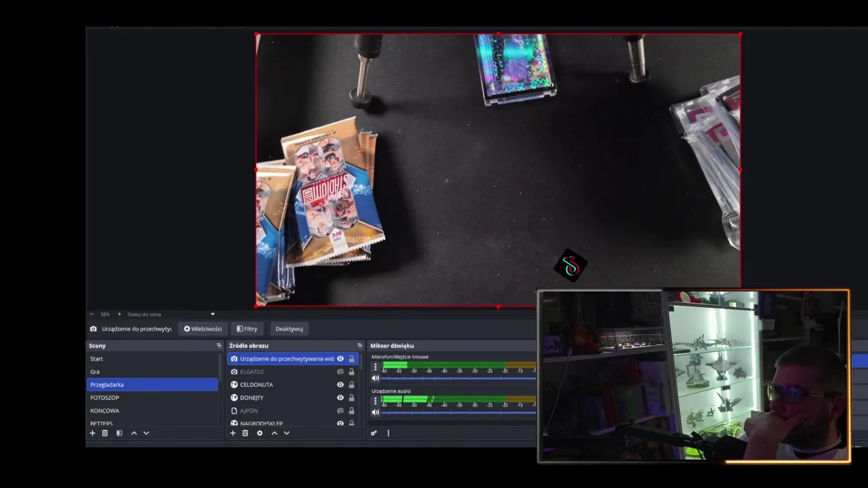868x488 pixels.
Task: Lock the AJPON source
Action: point(351,410)
